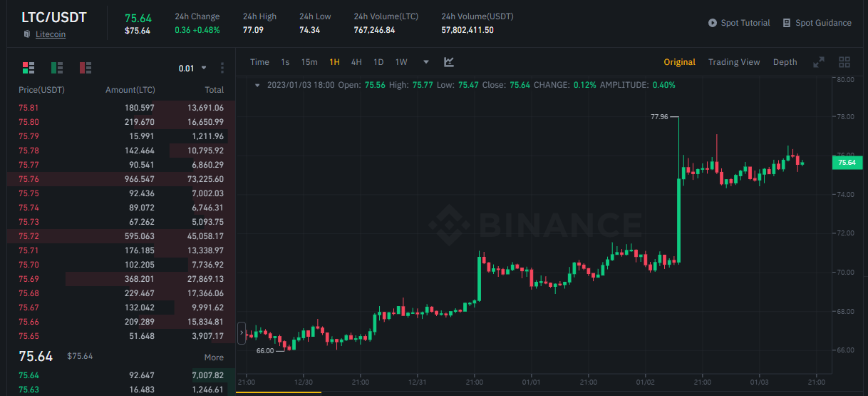The image size is (868, 396).
Task: Click the large last price 75.64
Action: pos(36,356)
